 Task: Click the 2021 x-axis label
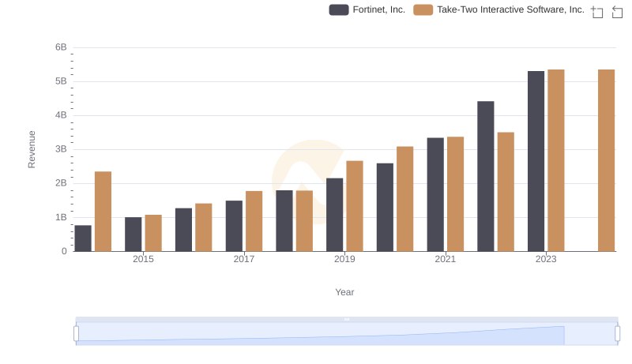446,259
